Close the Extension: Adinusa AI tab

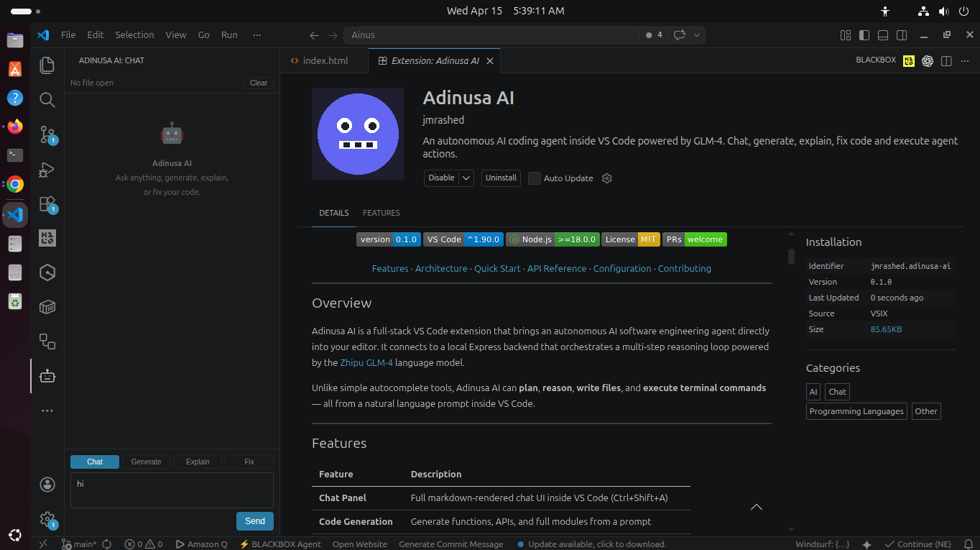[490, 61]
